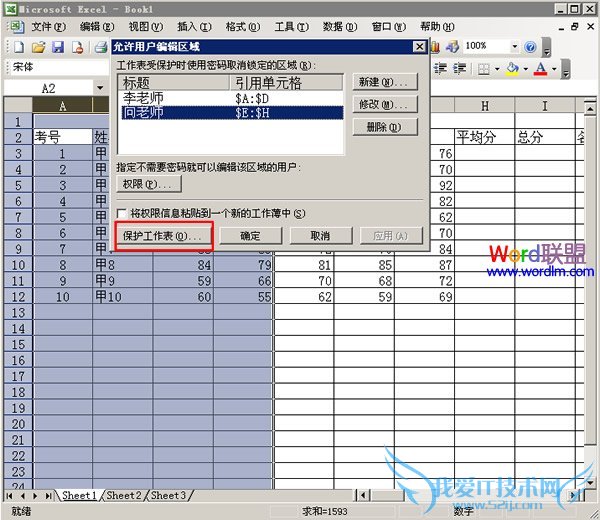Select the 李老师 range row in the list

pos(232,98)
